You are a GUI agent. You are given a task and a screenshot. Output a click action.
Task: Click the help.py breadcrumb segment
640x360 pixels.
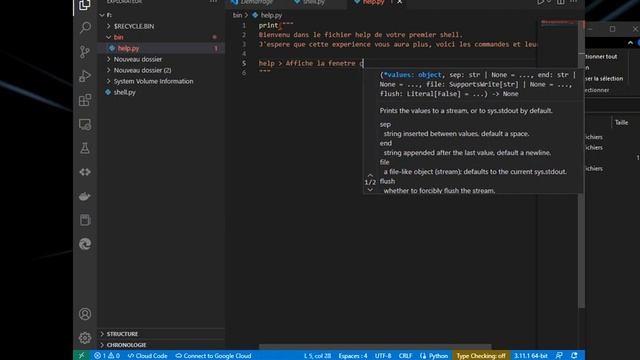(x=271, y=15)
